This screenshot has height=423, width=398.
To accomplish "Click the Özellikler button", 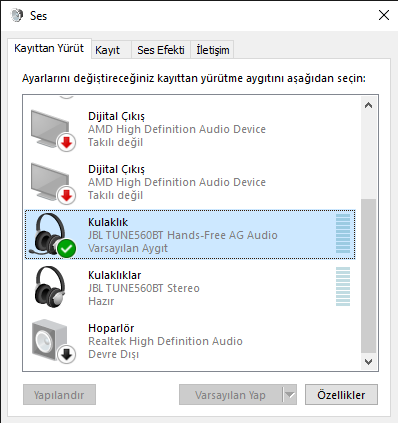I will [x=341, y=395].
